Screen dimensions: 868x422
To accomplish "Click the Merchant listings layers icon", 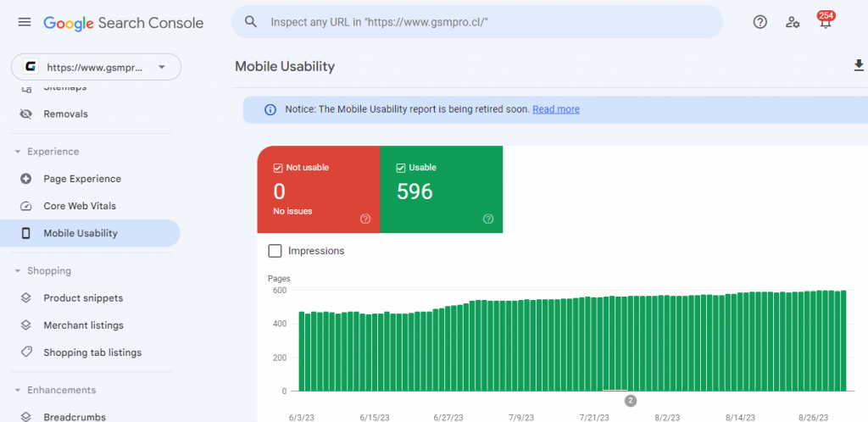I will (x=25, y=325).
